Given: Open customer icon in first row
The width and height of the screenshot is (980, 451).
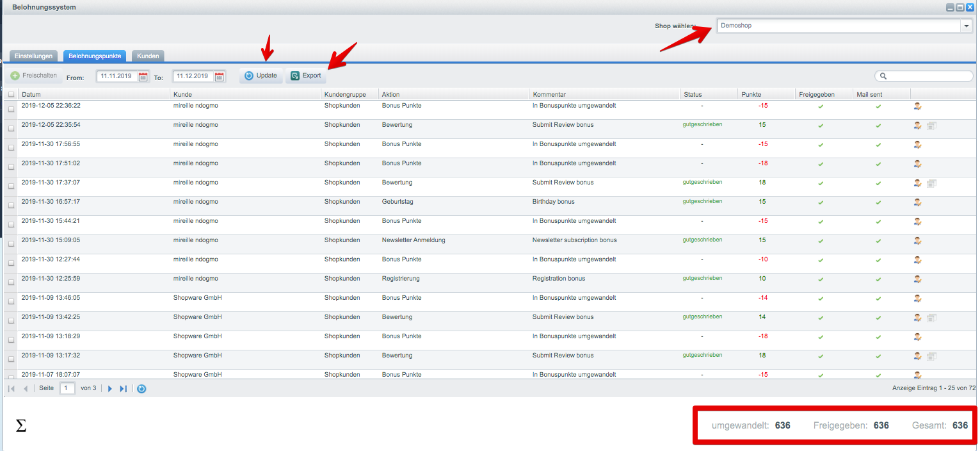Looking at the screenshot, I should [x=917, y=106].
